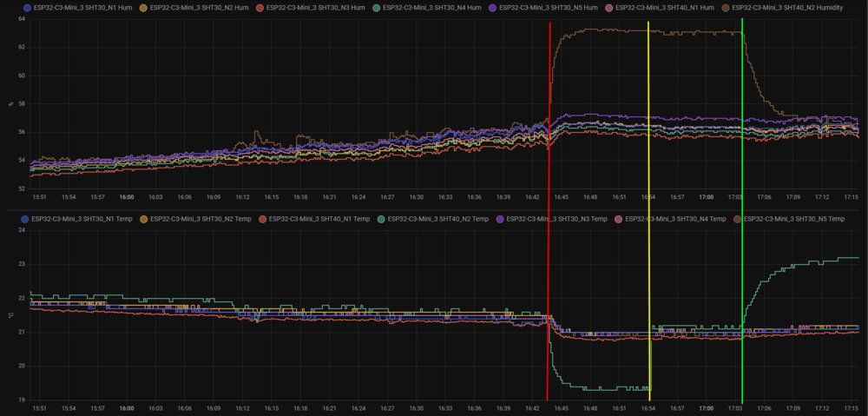The image size is (868, 416).
Task: Click the SHT40_N1 Temp red swatch
Action: click(262, 219)
